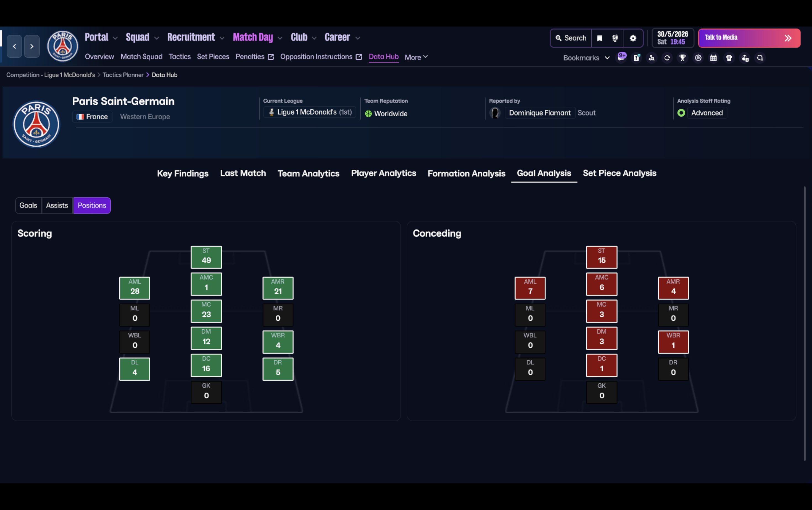Open the Key Findings tab
The image size is (812, 510).
(x=183, y=173)
